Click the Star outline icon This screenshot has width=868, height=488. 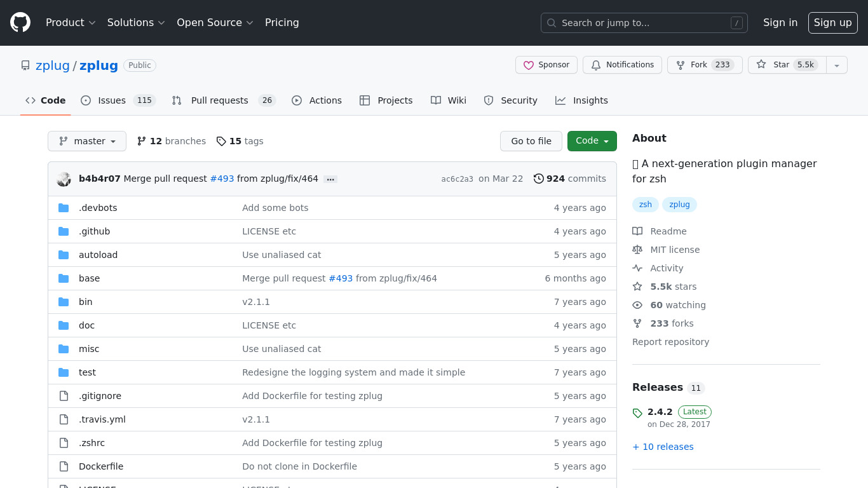tap(761, 65)
